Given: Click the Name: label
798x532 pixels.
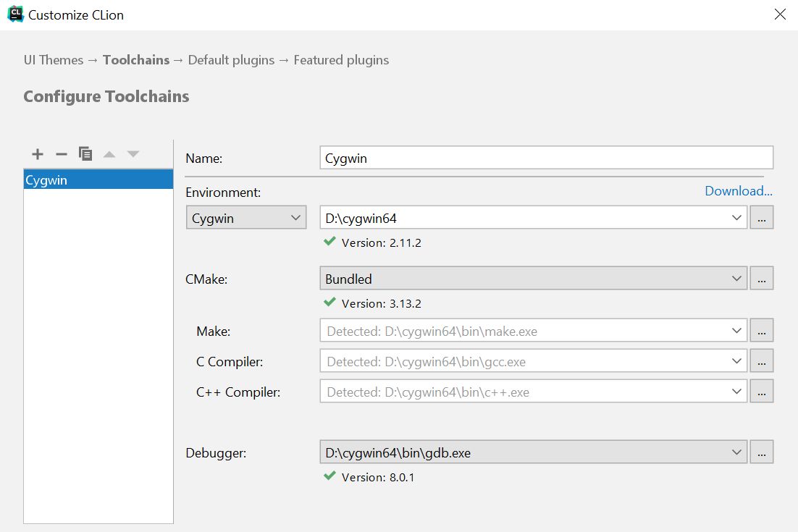Looking at the screenshot, I should (204, 159).
